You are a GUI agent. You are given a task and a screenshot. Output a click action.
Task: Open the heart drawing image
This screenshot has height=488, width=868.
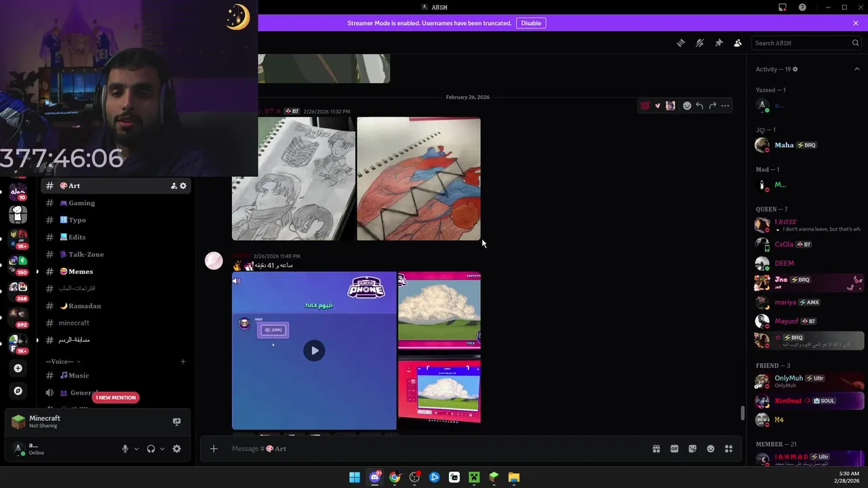point(418,179)
